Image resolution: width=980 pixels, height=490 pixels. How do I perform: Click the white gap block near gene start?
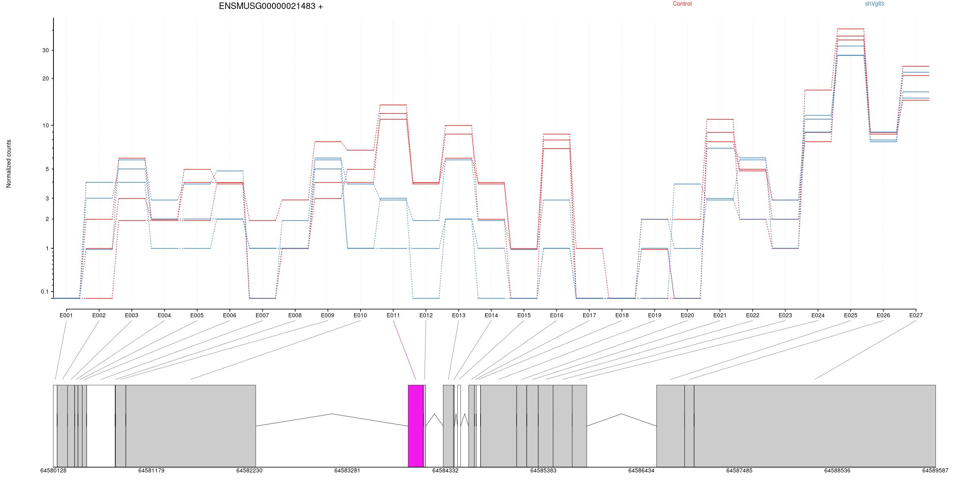101,426
